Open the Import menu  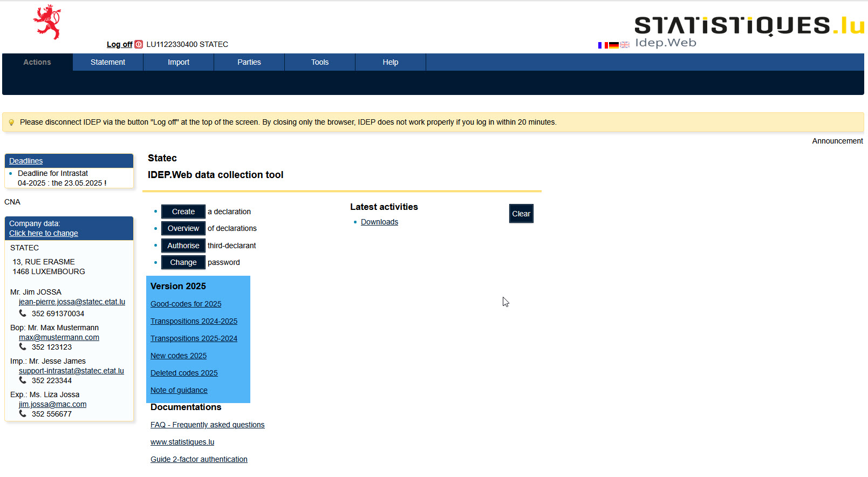[179, 62]
